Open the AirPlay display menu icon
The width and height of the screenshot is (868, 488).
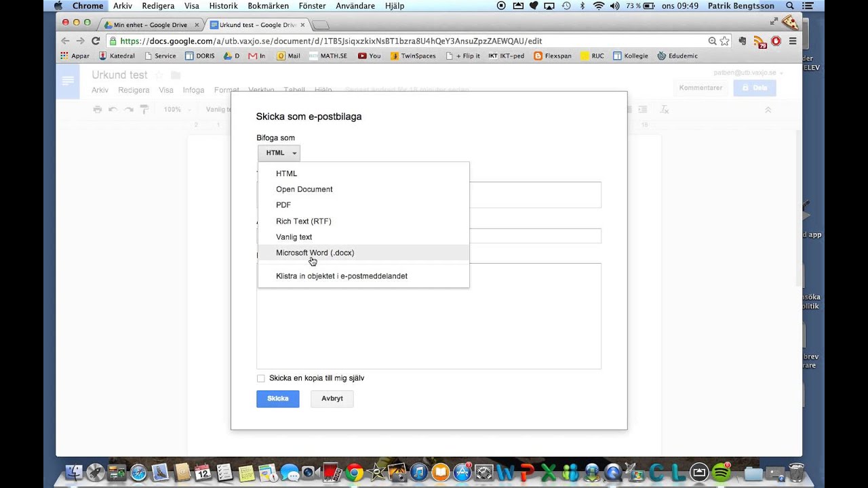pos(549,6)
